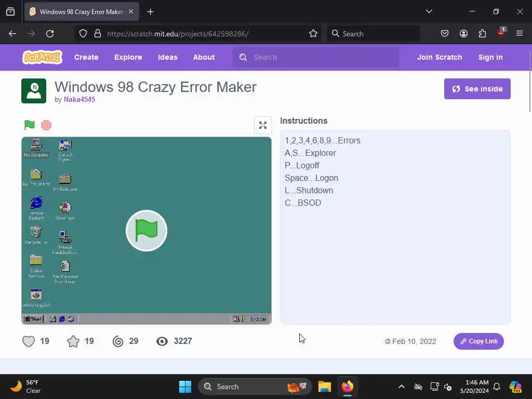Click My Computer icon in the stage
The image size is (532, 399).
[36, 148]
